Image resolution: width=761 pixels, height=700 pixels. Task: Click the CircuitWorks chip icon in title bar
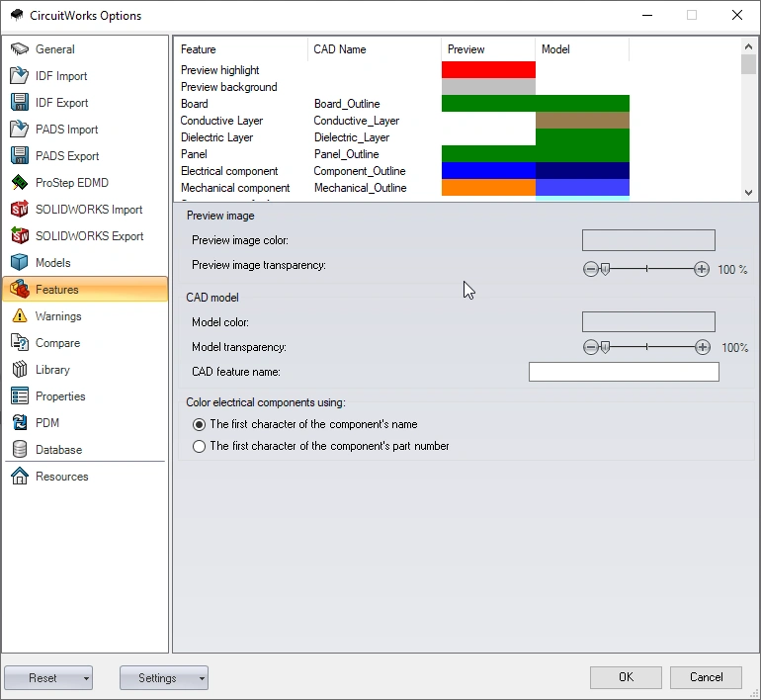[x=17, y=15]
